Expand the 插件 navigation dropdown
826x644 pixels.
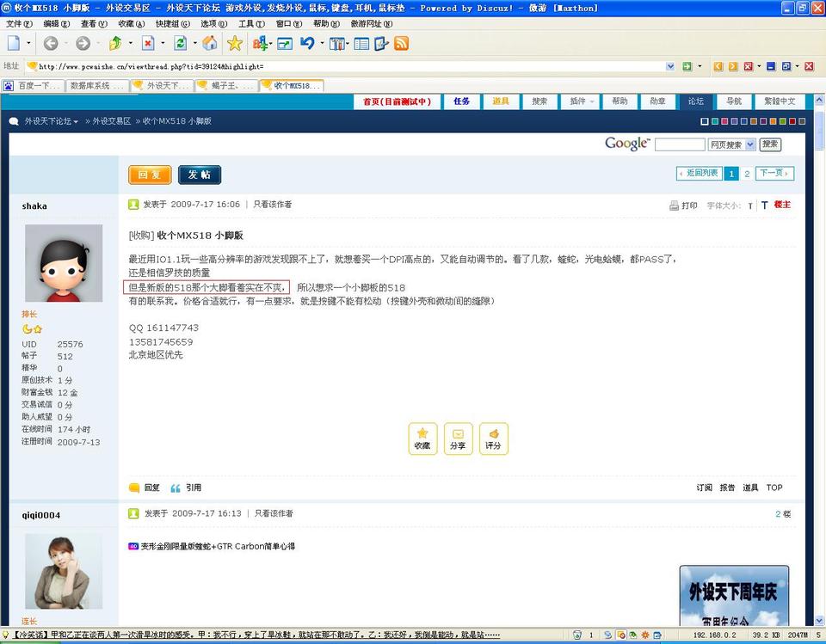click(582, 101)
